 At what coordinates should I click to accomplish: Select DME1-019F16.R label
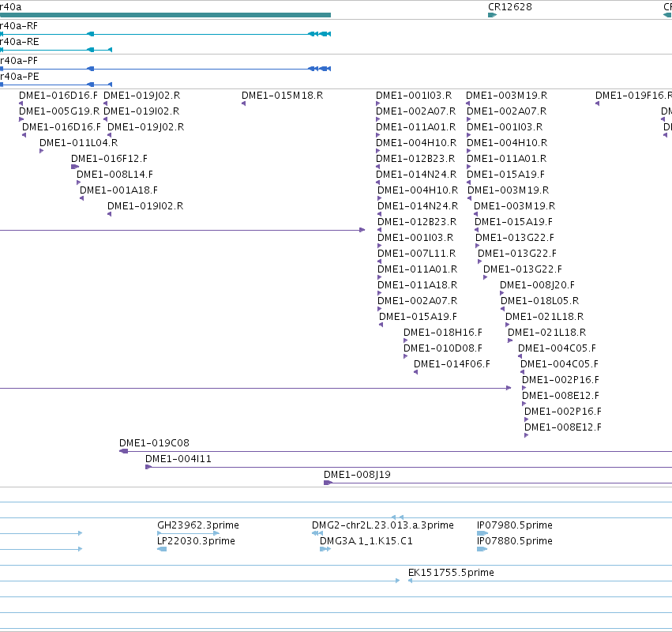coord(633,95)
